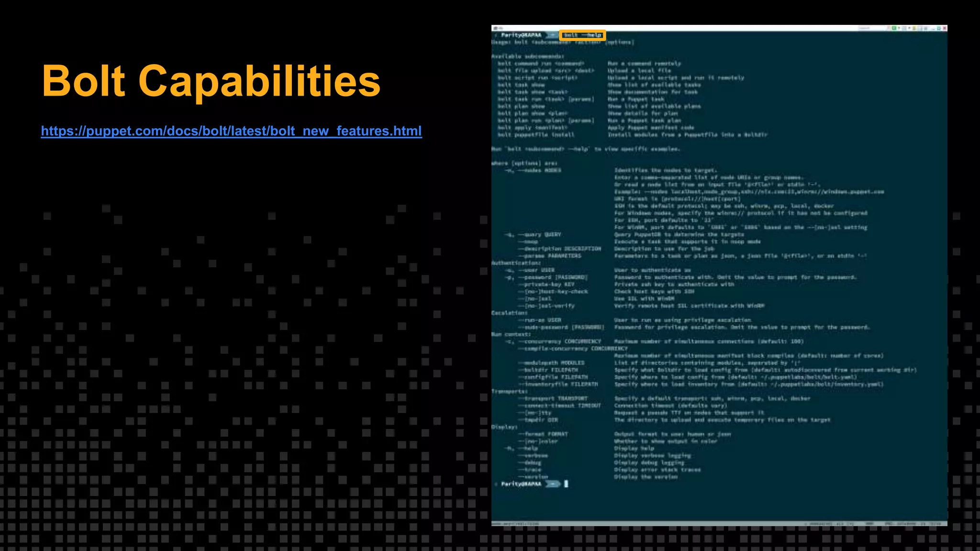
Task: Click the red close button of the terminal window
Action: point(945,28)
